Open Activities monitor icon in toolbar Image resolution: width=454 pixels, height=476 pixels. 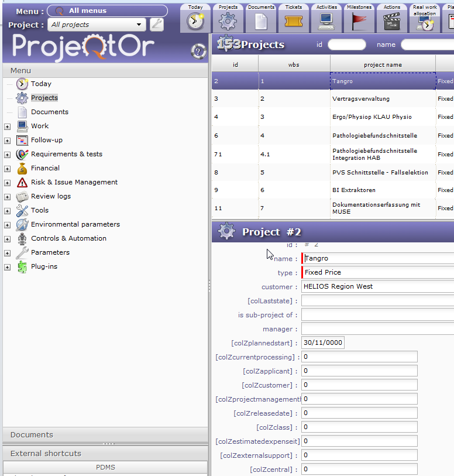coord(326,20)
